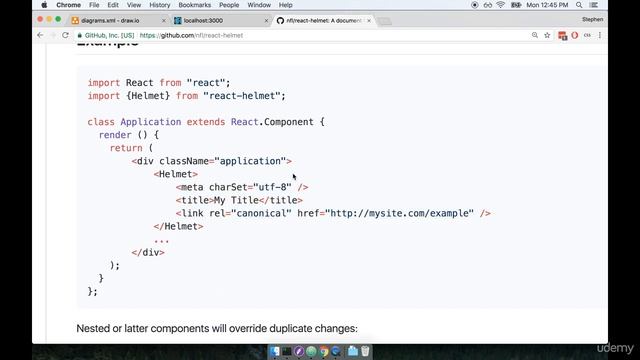Open Finder from the Dock

point(275,351)
